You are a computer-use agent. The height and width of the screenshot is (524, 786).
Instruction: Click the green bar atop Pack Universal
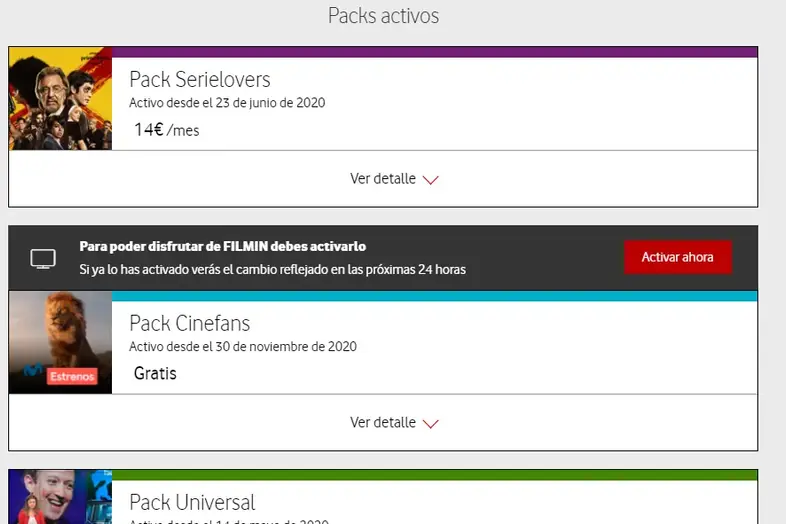click(435, 475)
